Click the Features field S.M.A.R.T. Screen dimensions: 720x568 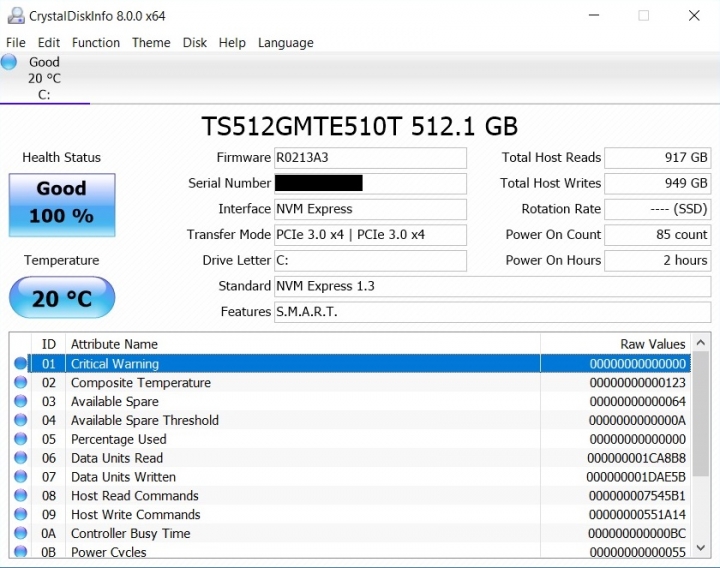(x=492, y=312)
